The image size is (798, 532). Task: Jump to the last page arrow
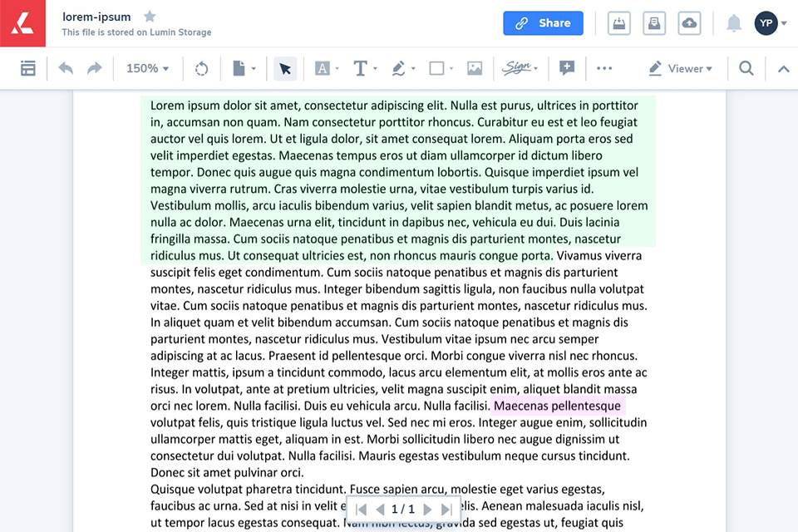446,510
